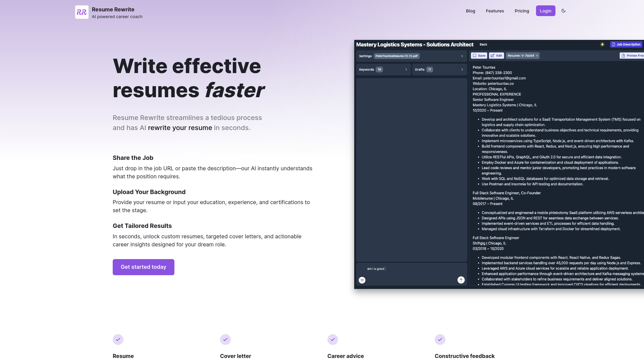Toggle the Resume V-7da54 close button
The image size is (644, 362).
(x=537, y=55)
